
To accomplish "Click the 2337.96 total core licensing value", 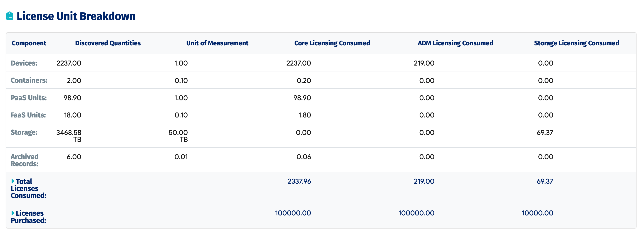I will point(299,181).
